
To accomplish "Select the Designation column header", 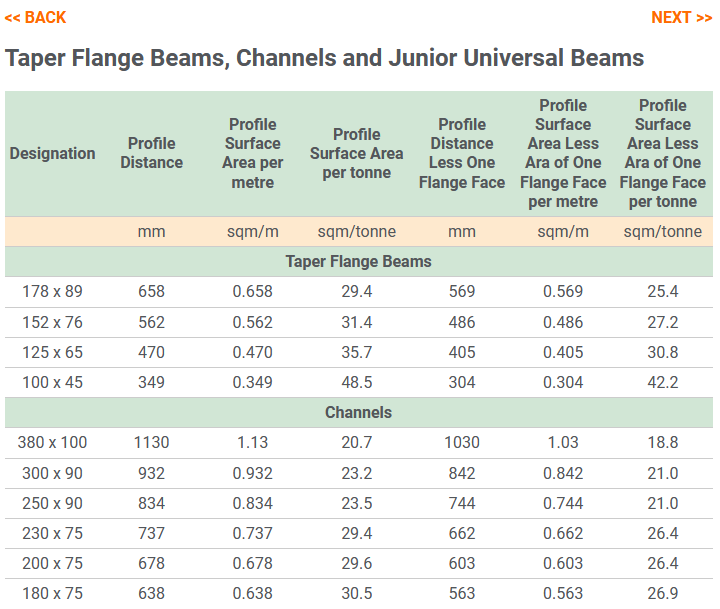I will 53,153.
